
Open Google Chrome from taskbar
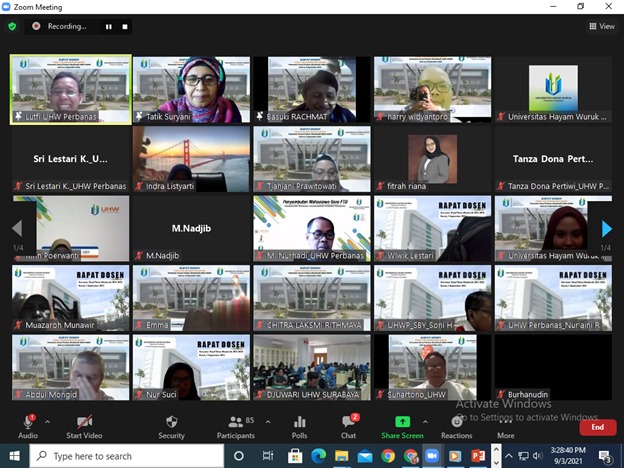pyautogui.click(x=388, y=456)
